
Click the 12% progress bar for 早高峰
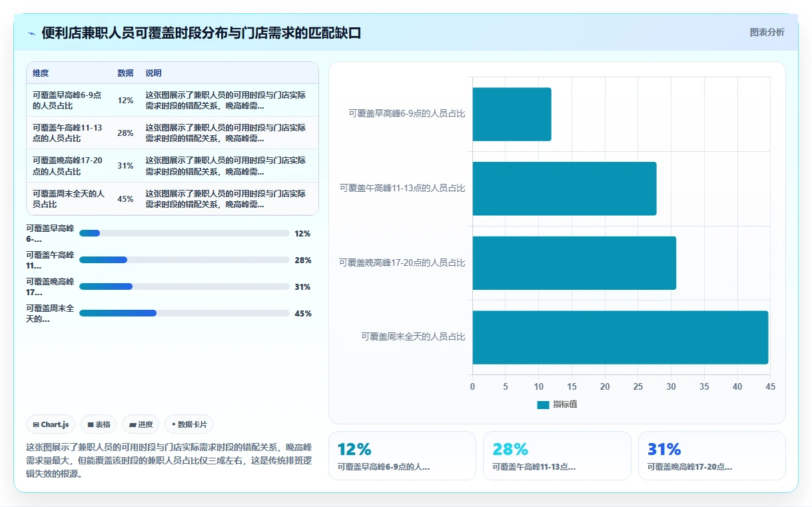pyautogui.click(x=184, y=233)
